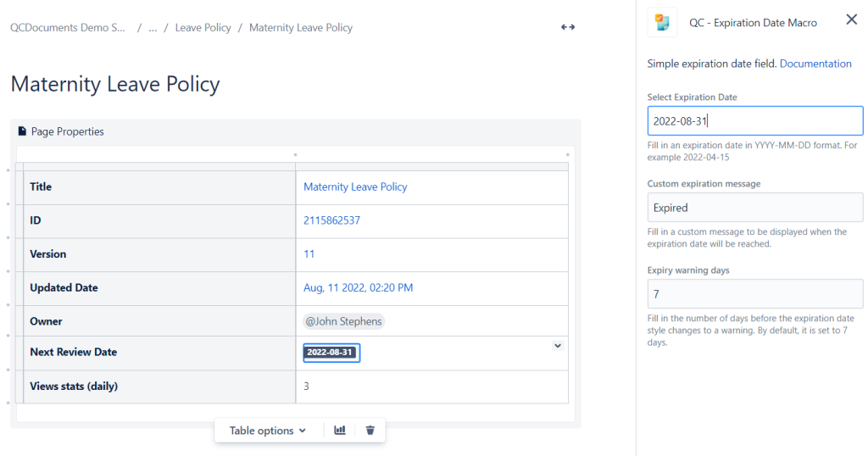Open cell options chevron in Next Review Date row
The image size is (868, 456).
pyautogui.click(x=558, y=346)
